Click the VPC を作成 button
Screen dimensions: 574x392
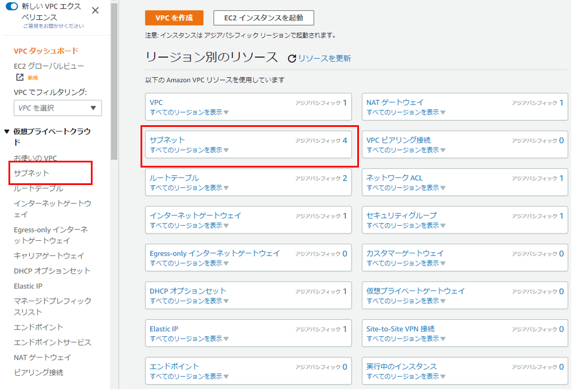click(174, 18)
